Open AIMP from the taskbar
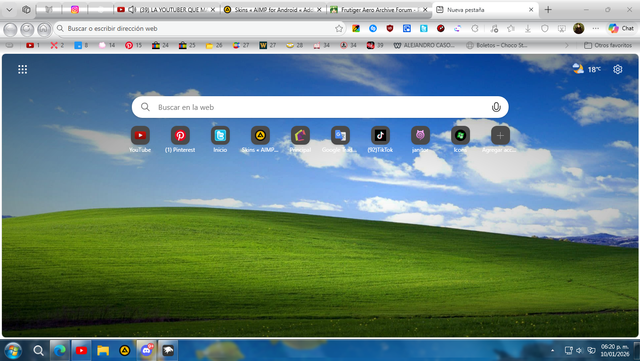 coord(124,350)
